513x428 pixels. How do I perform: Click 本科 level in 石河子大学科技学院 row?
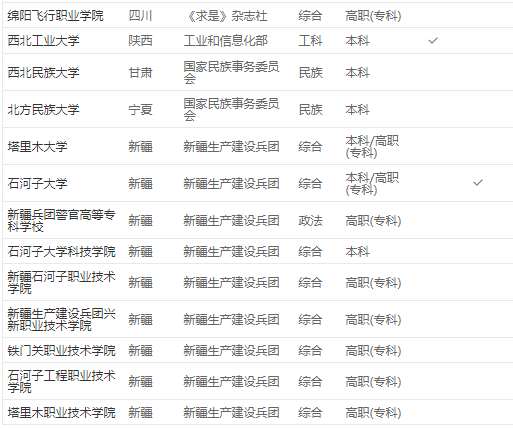pyautogui.click(x=357, y=251)
